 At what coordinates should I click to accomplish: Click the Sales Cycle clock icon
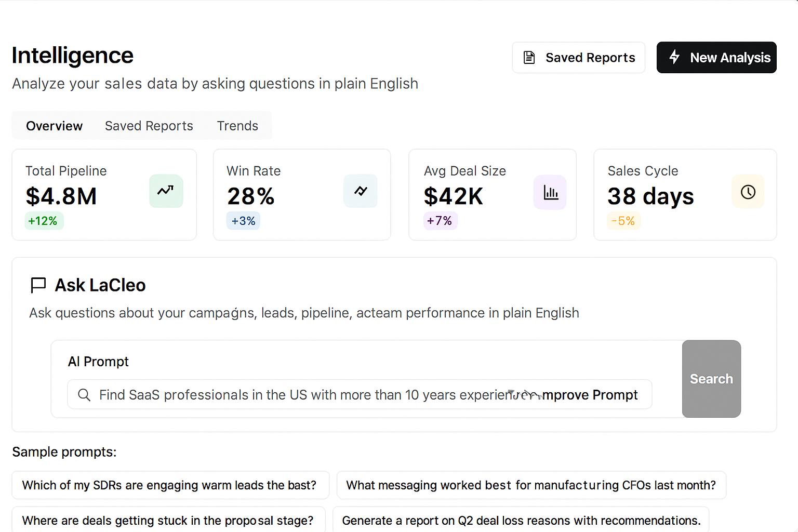point(748,192)
